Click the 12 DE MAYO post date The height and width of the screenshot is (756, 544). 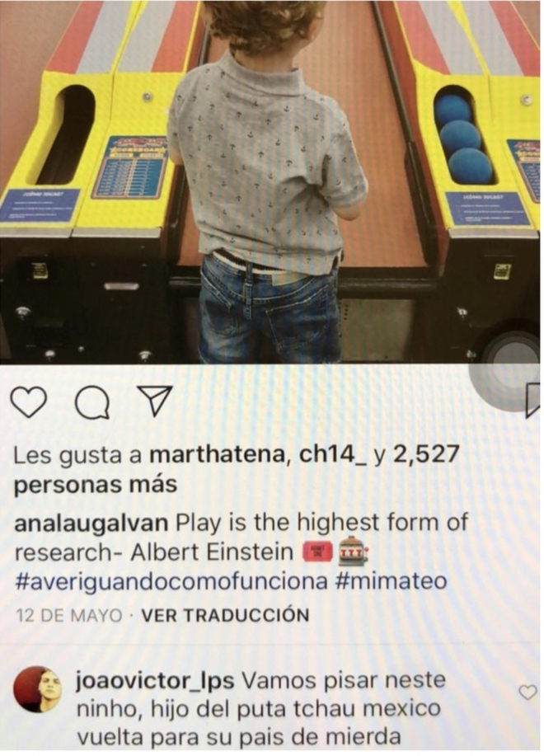pyautogui.click(x=68, y=615)
